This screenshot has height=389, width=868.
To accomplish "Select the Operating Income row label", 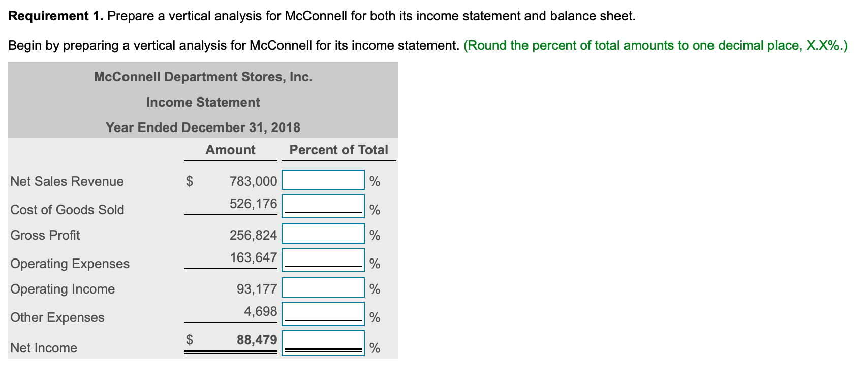I will coord(62,289).
